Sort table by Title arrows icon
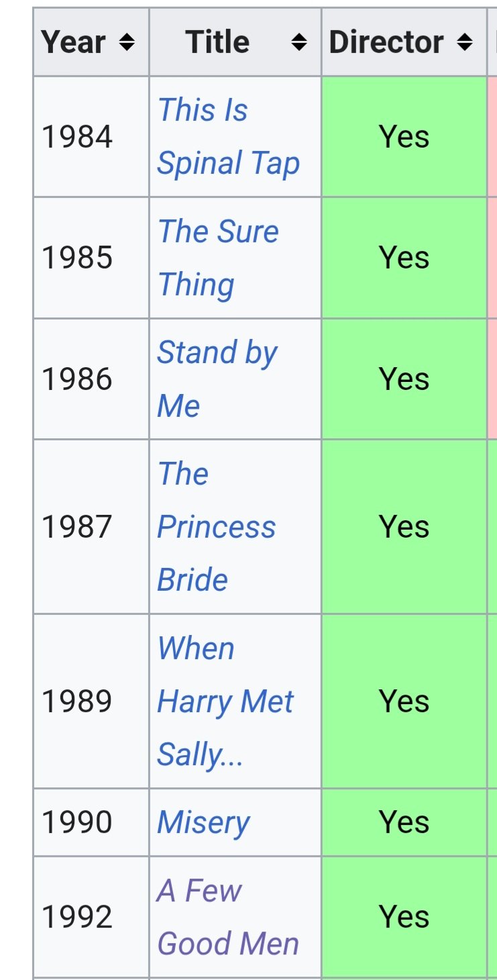497x980 pixels. pos(299,43)
